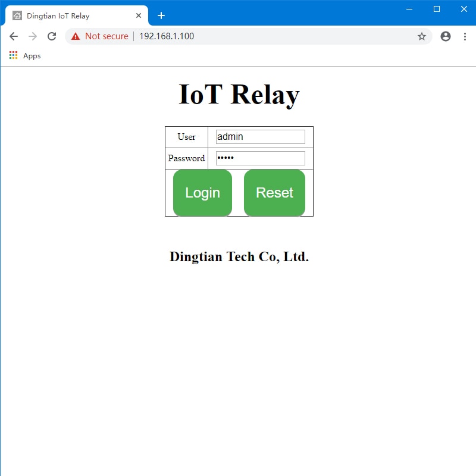Image resolution: width=476 pixels, height=476 pixels.
Task: Click the Not secure warning icon
Action: click(x=76, y=36)
